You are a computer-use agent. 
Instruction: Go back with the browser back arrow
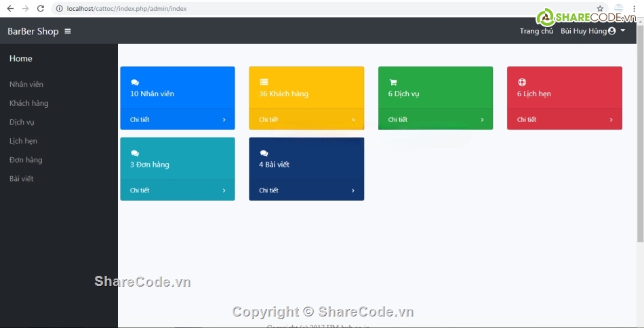(10, 9)
